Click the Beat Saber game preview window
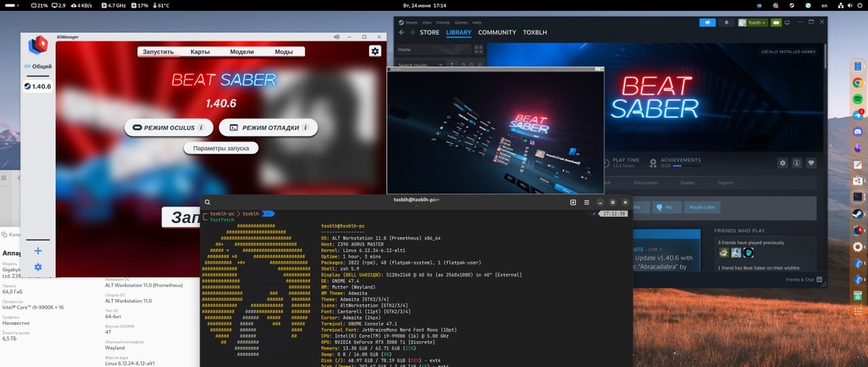 coord(495,132)
